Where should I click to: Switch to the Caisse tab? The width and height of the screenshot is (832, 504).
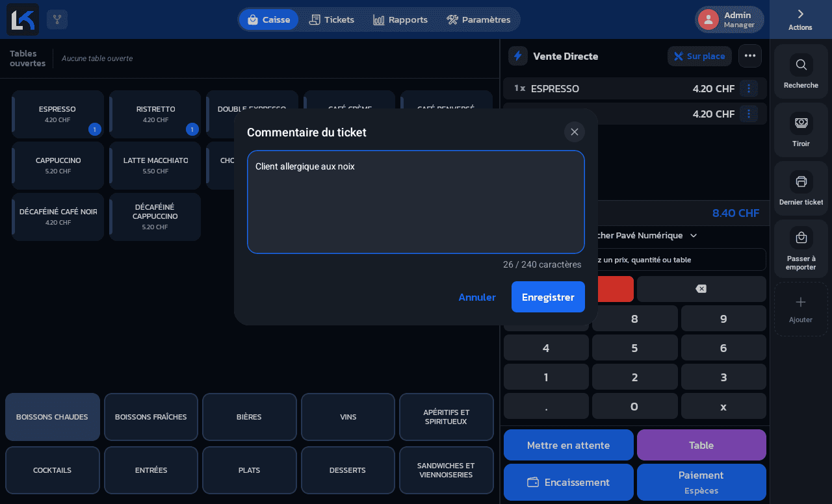click(268, 19)
